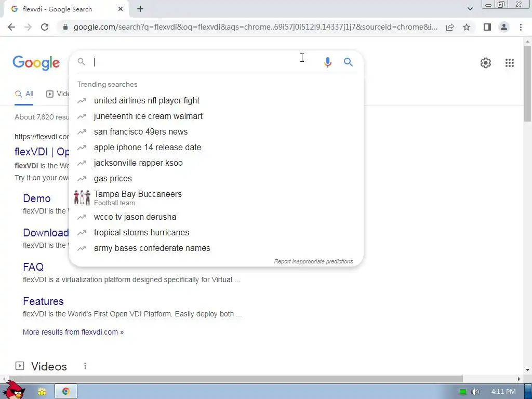Open the Angry Birds start button

point(14,390)
